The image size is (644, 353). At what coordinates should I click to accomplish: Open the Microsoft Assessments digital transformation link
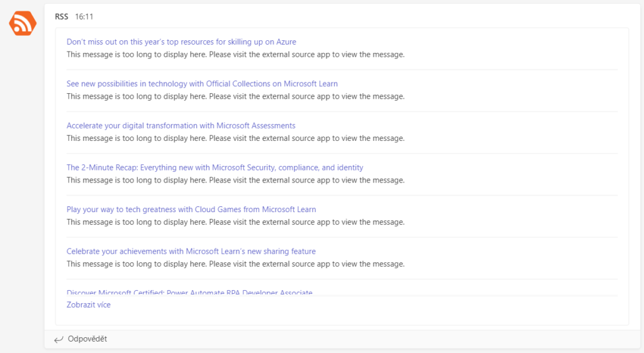pos(180,126)
